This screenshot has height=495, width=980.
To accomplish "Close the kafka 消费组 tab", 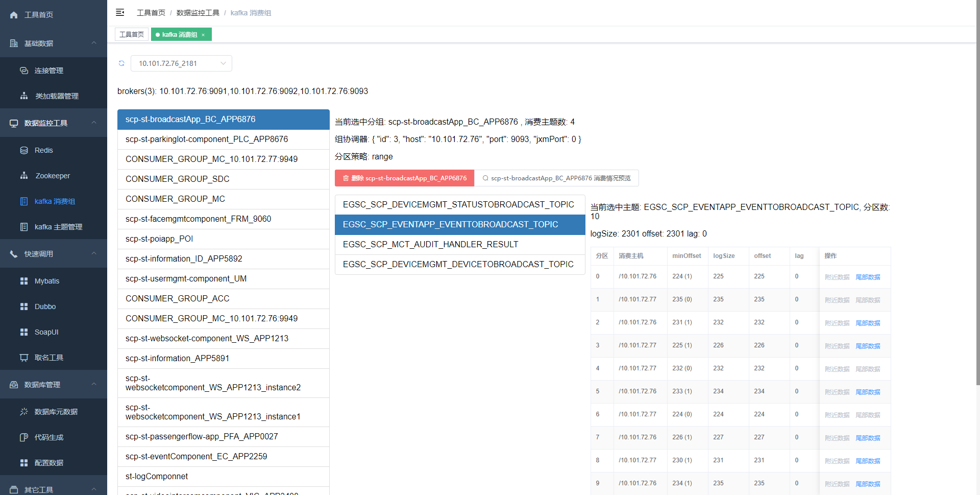I will 203,35.
